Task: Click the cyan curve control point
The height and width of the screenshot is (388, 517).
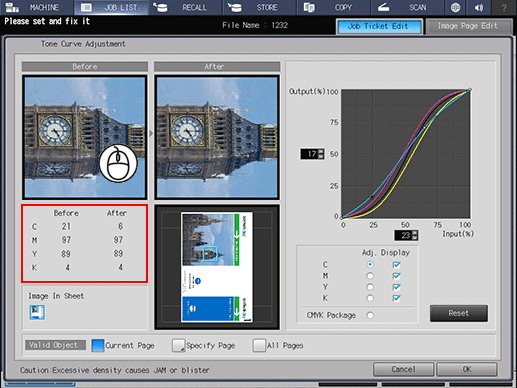Action: pos(372,197)
